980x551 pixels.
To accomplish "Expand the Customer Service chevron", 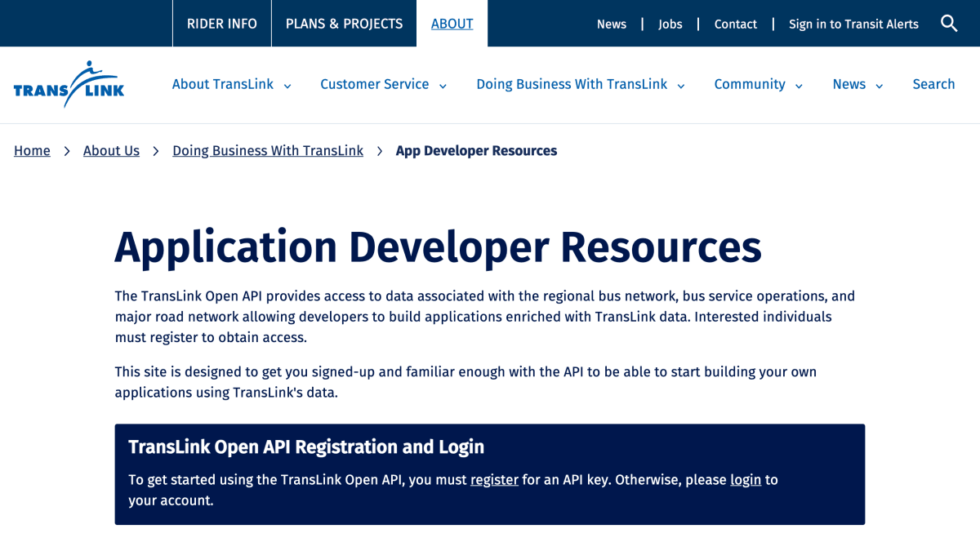I will [x=443, y=86].
